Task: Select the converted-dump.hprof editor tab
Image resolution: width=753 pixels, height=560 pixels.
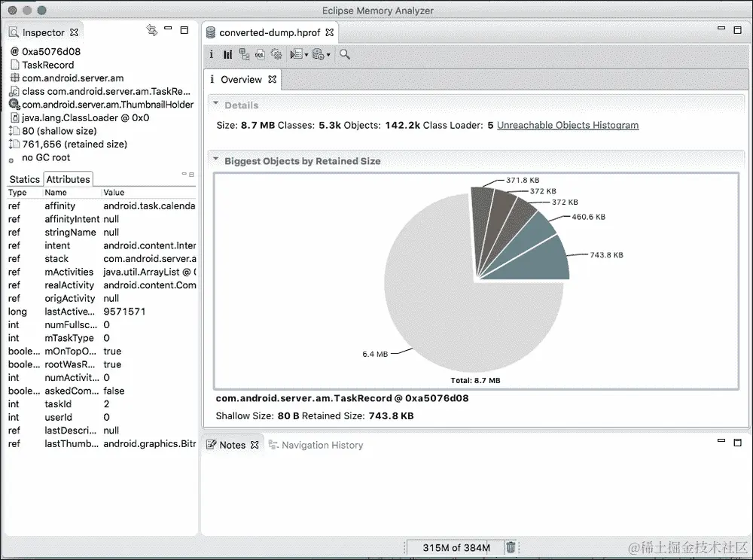Action: [270, 32]
